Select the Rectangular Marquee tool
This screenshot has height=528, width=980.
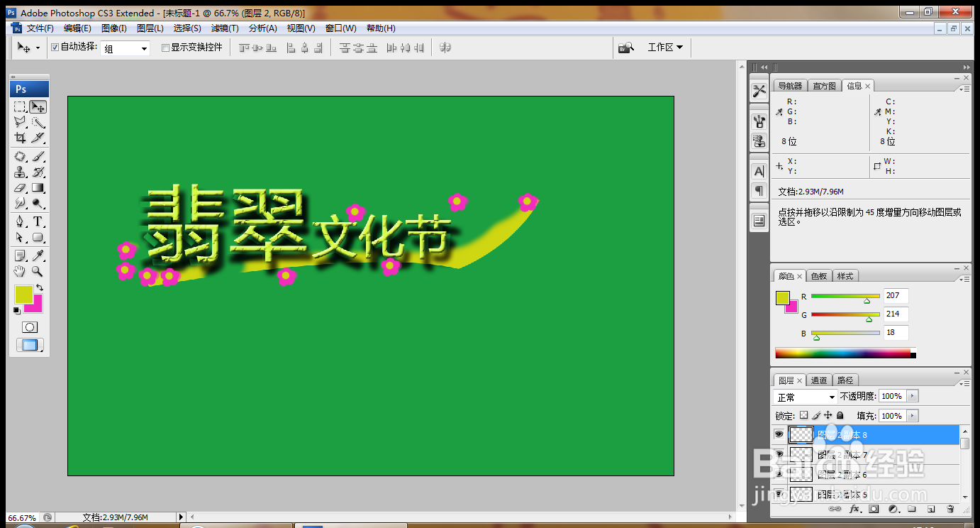(20, 106)
